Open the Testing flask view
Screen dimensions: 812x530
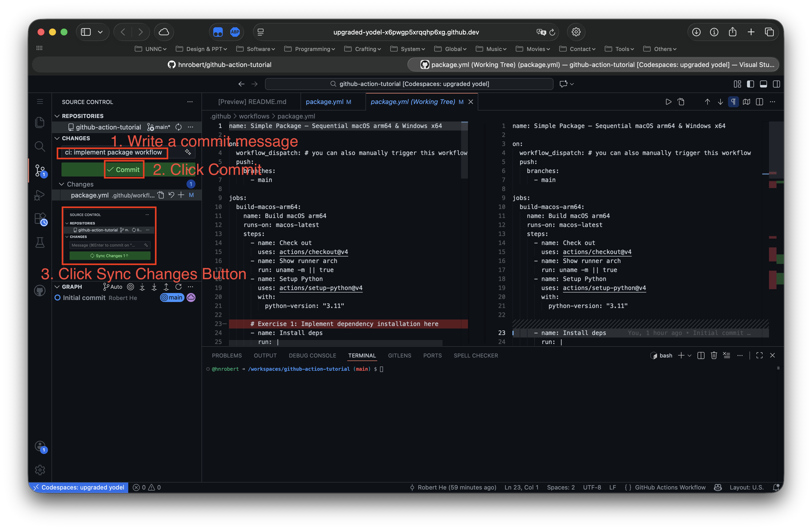coord(40,243)
